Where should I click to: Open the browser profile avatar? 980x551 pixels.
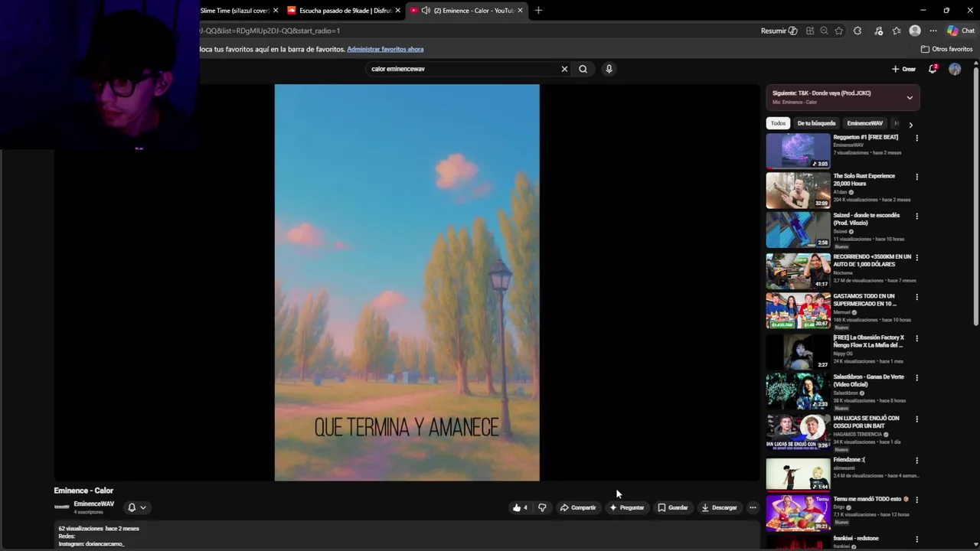tap(915, 31)
